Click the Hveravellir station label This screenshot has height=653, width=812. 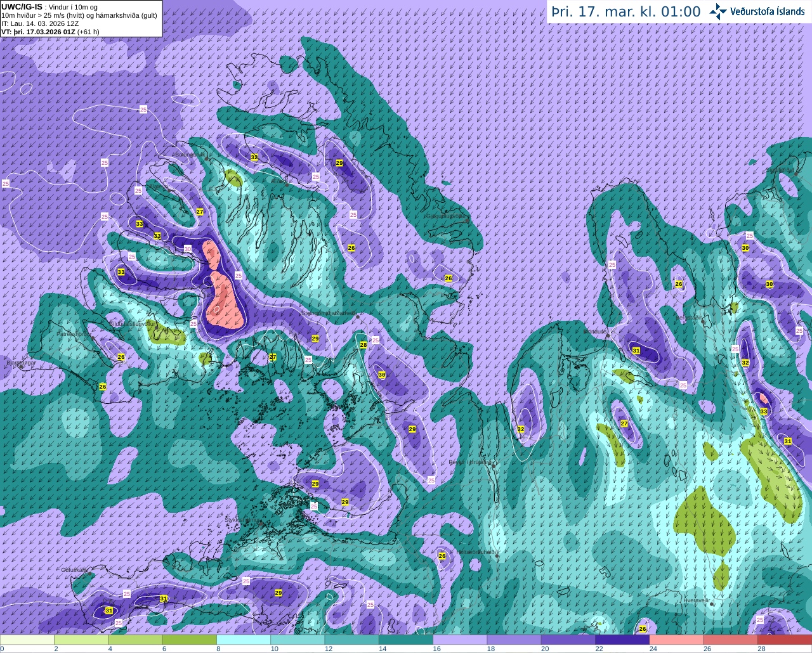pos(696,599)
